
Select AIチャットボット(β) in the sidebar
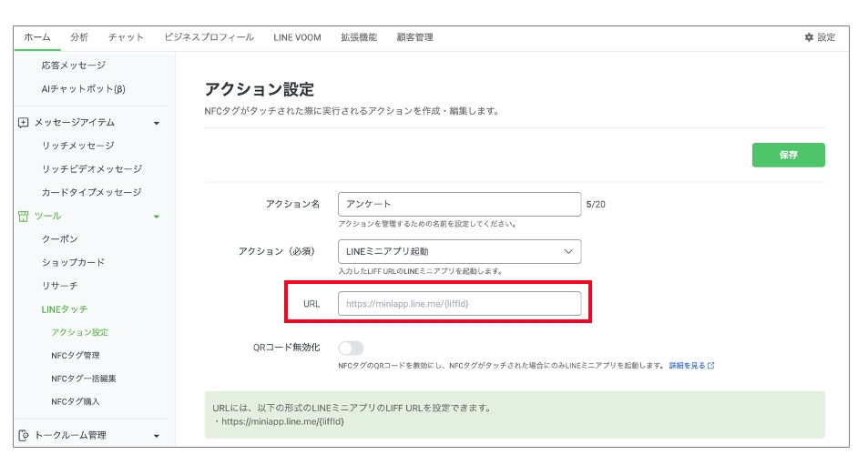coord(83,89)
